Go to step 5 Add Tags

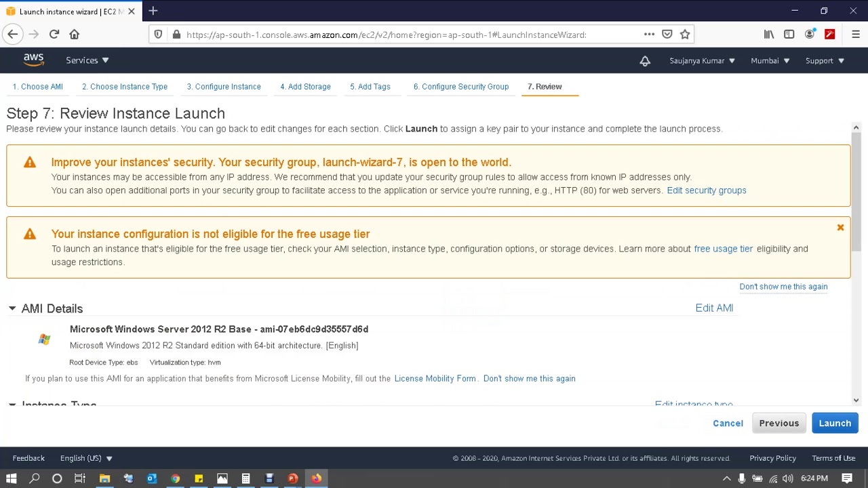(x=370, y=87)
